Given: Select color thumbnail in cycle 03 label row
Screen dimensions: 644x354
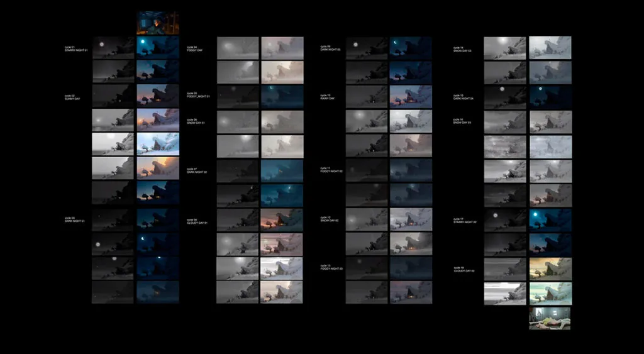Looking at the screenshot, I should (x=158, y=219).
